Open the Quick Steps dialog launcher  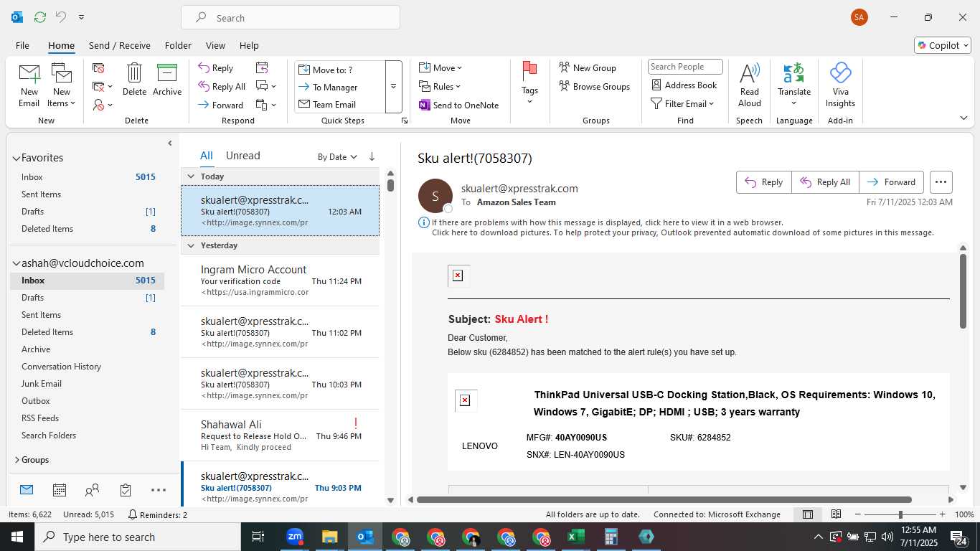405,121
